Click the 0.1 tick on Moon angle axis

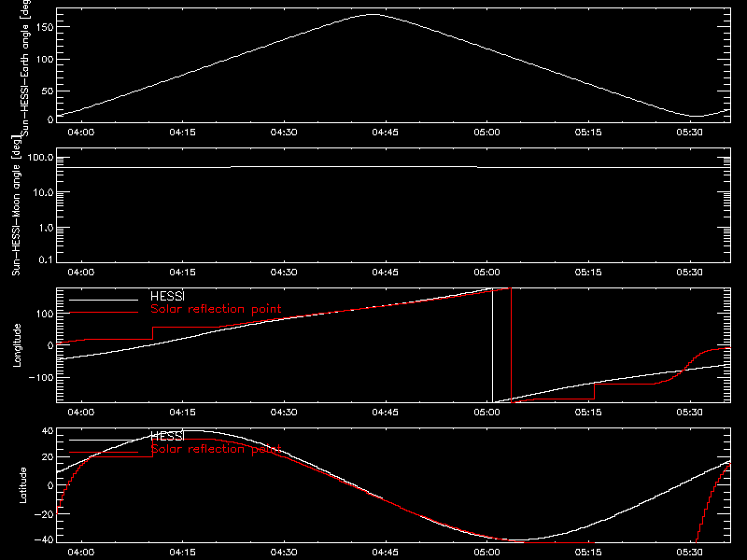pos(46,259)
